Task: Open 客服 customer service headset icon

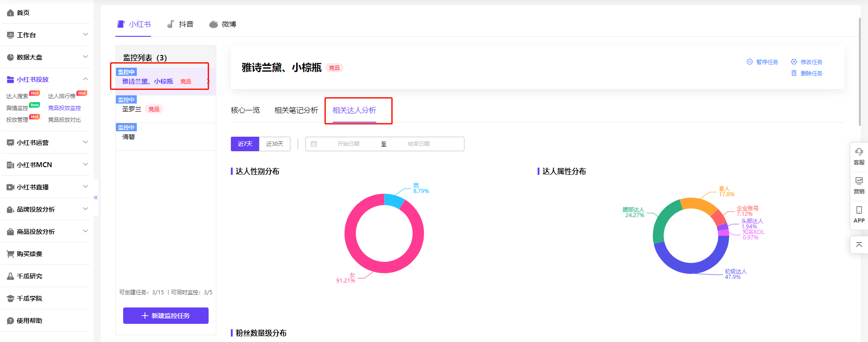Action: [859, 152]
